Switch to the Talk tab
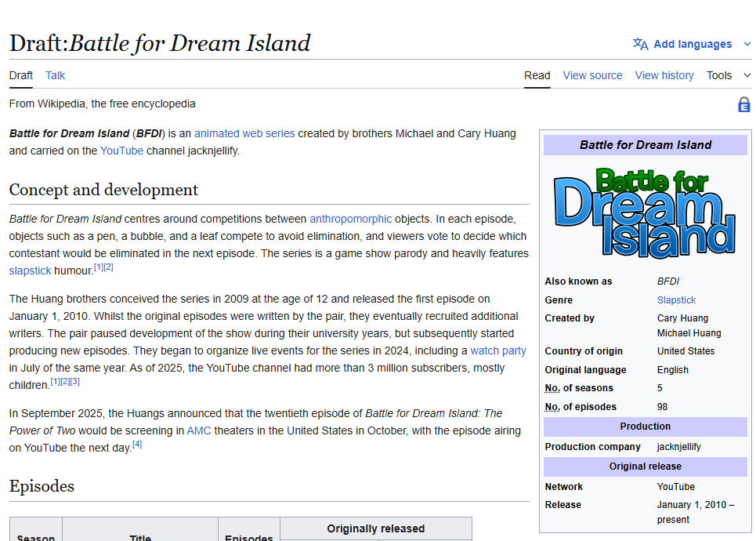 coord(56,75)
